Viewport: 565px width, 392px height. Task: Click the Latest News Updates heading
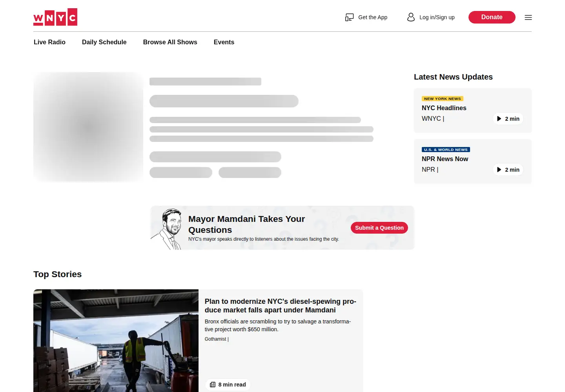[x=453, y=77]
